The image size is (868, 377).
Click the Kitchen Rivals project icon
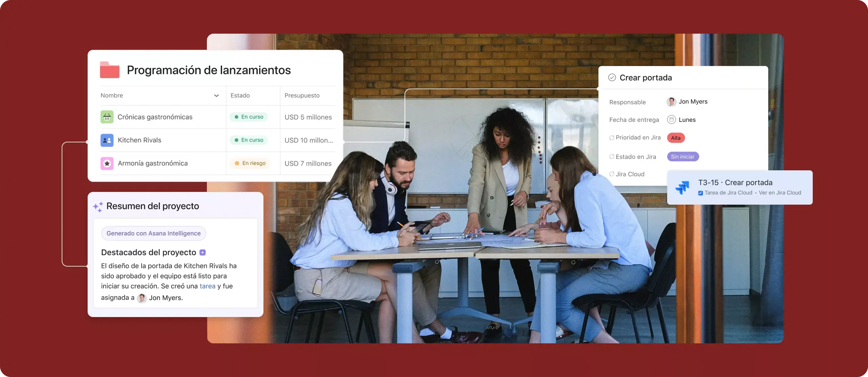(106, 140)
